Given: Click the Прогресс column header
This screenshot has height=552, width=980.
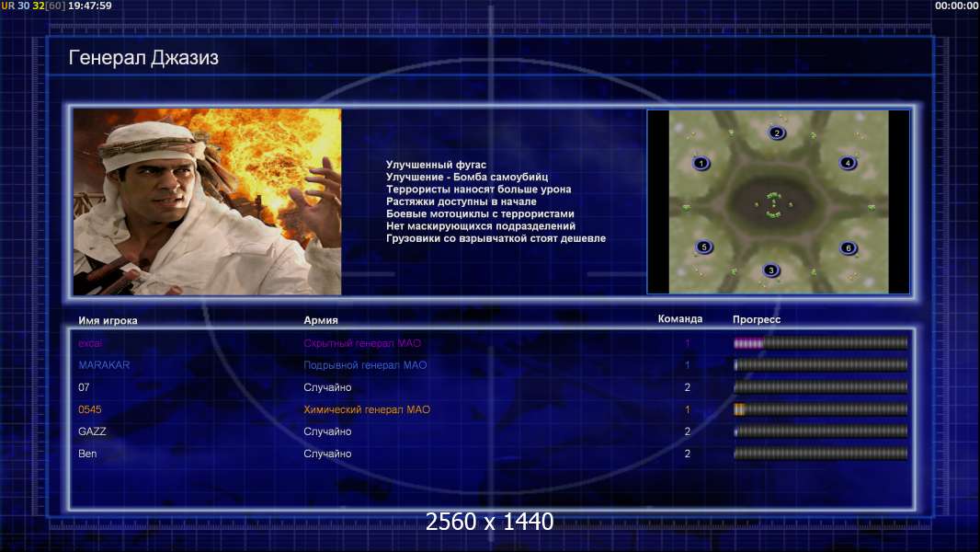Looking at the screenshot, I should [757, 319].
